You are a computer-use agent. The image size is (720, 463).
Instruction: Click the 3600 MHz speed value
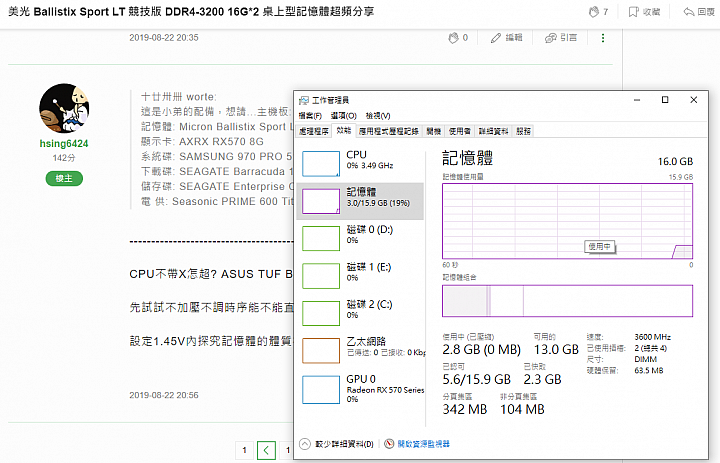(x=652, y=337)
